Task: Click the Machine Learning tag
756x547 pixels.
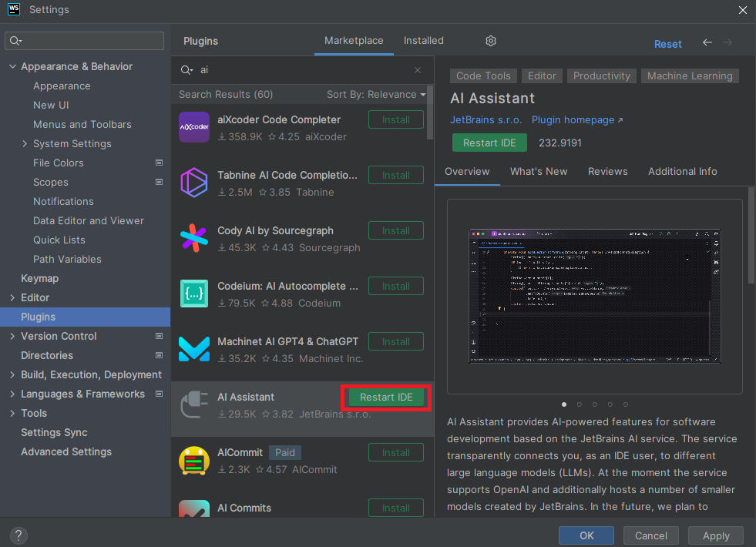Action: 690,76
